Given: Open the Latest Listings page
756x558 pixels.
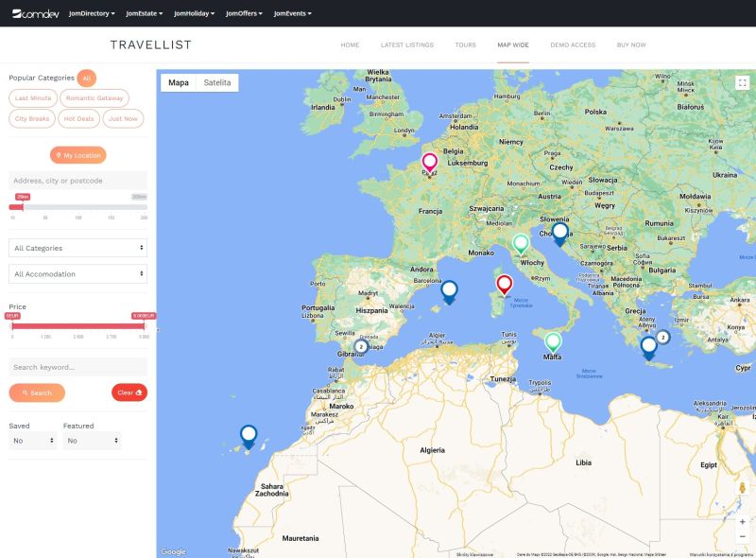Looking at the screenshot, I should tap(406, 44).
